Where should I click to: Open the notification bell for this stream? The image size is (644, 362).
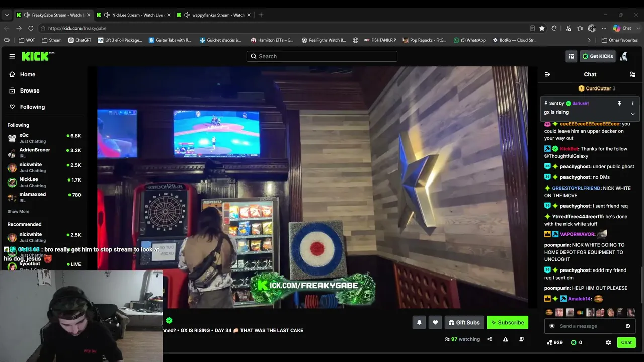click(419, 323)
